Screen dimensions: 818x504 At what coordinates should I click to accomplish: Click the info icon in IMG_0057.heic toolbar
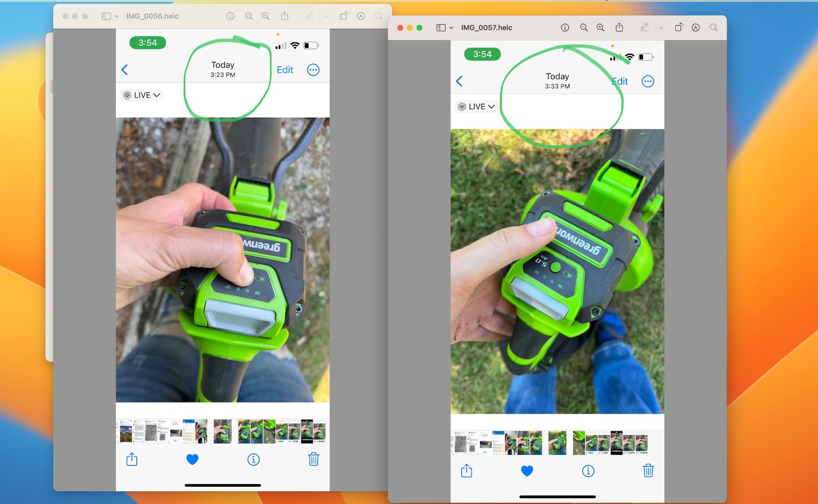coord(565,28)
